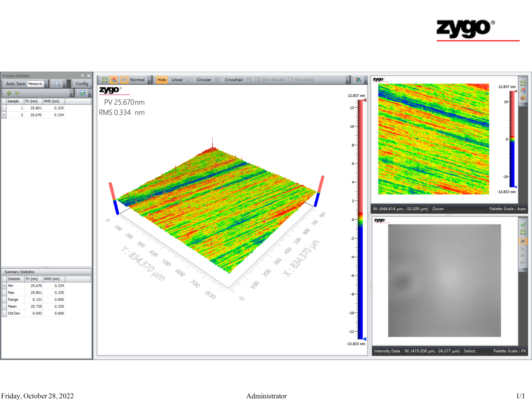This screenshot has width=532, height=404.
Task: Select the Crosshair slice tool
Action: [x=234, y=80]
